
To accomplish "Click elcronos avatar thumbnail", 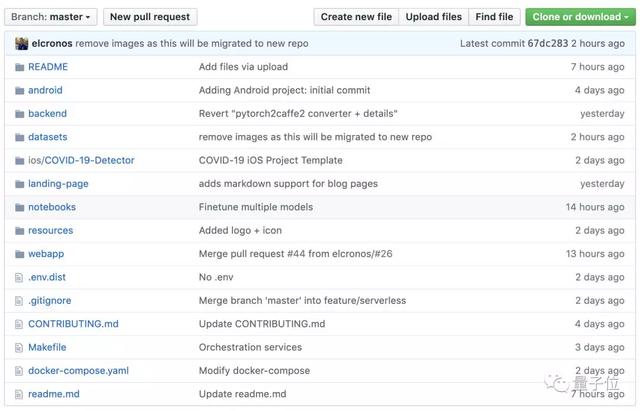I will 21,44.
